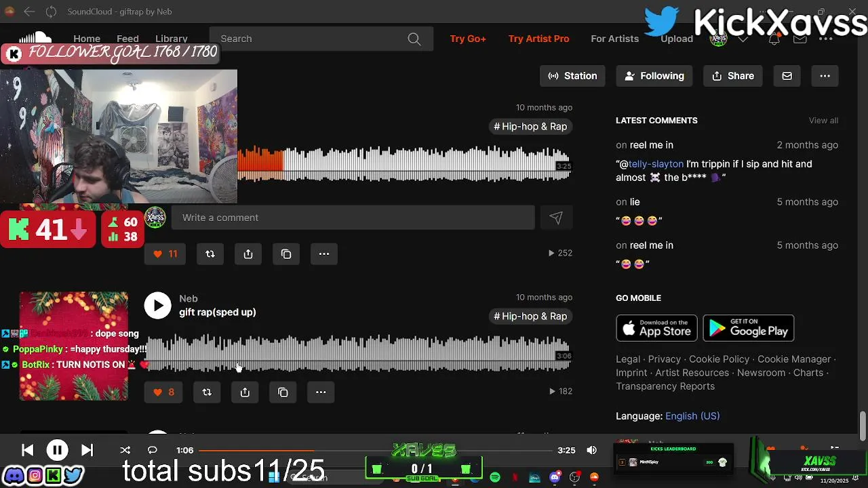Open Spotify from the taskbar

click(495, 477)
